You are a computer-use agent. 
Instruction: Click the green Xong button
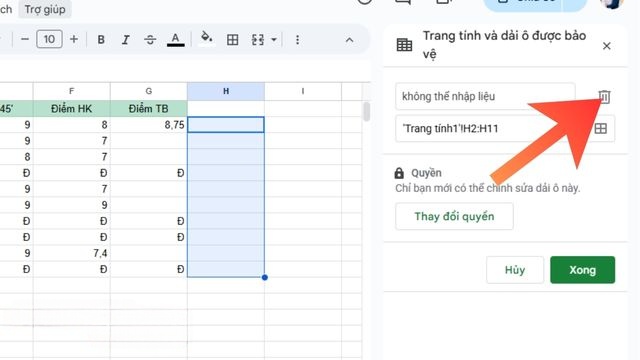click(582, 270)
